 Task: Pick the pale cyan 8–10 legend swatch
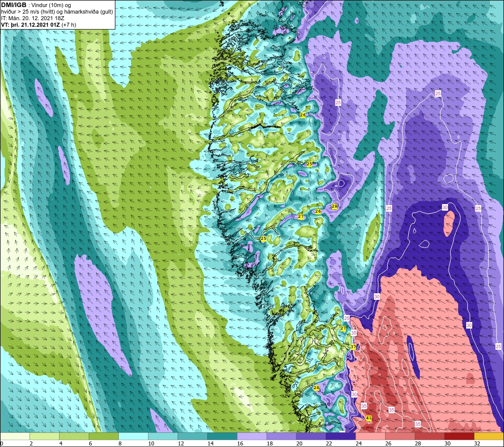tap(134, 436)
